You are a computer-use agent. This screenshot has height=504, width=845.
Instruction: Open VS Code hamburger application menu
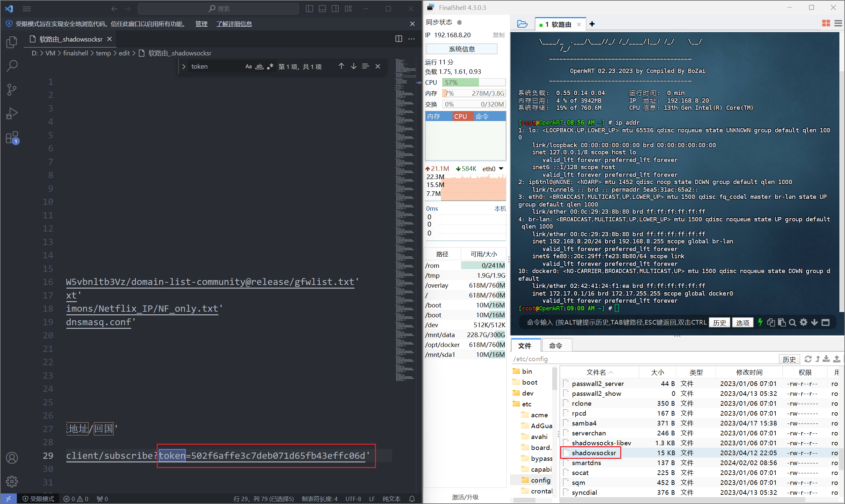click(x=26, y=9)
